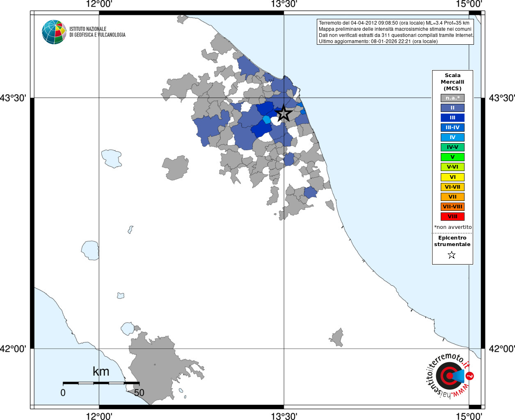This screenshot has width=515, height=420.
Task: Click the 'Terremoto del 04-04-2012' header line
Action: [x=394, y=23]
